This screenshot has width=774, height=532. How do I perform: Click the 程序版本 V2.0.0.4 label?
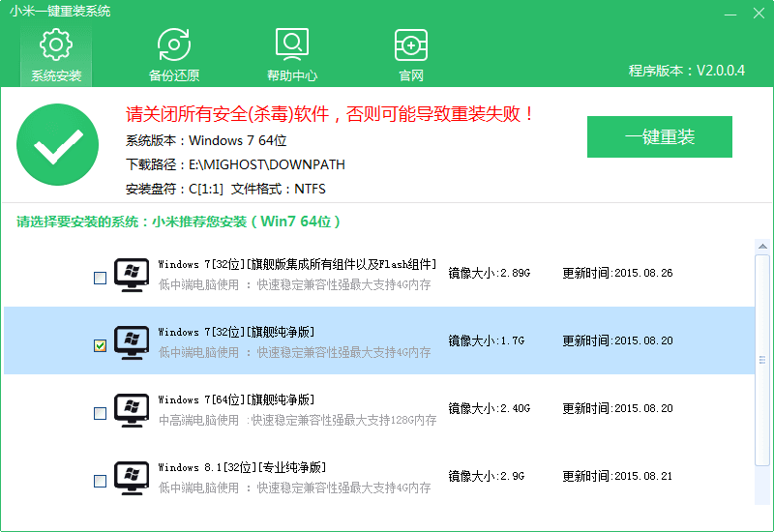[687, 71]
